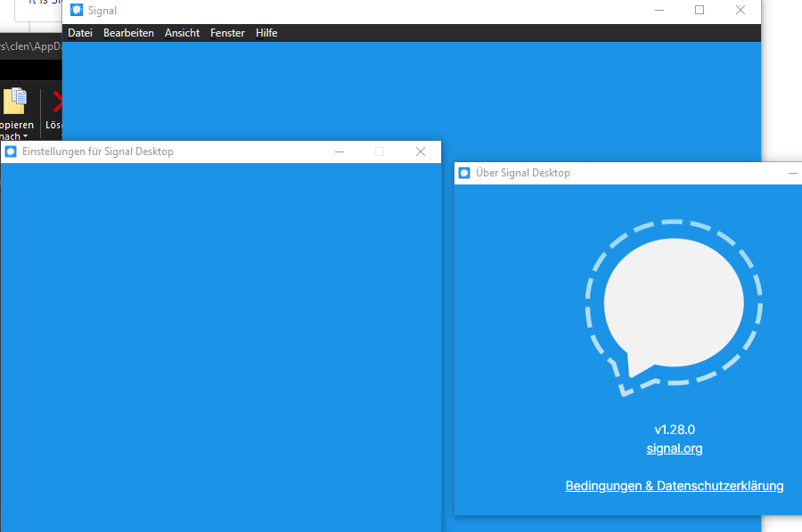Open Bedingungen & Datenschutzerklärung
This screenshot has height=532, width=802.
pos(675,486)
